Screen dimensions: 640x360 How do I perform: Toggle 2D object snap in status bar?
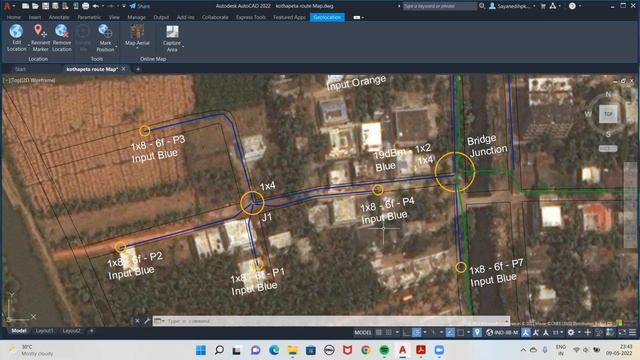460,333
